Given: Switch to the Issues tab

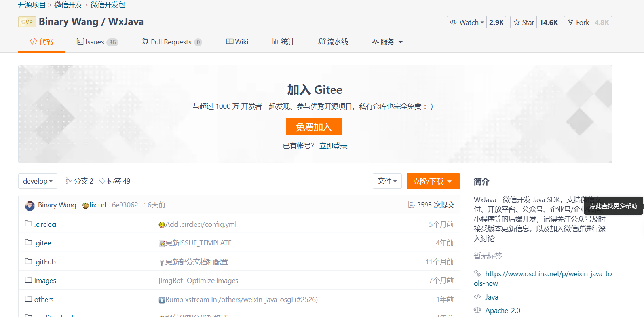Looking at the screenshot, I should [x=97, y=42].
